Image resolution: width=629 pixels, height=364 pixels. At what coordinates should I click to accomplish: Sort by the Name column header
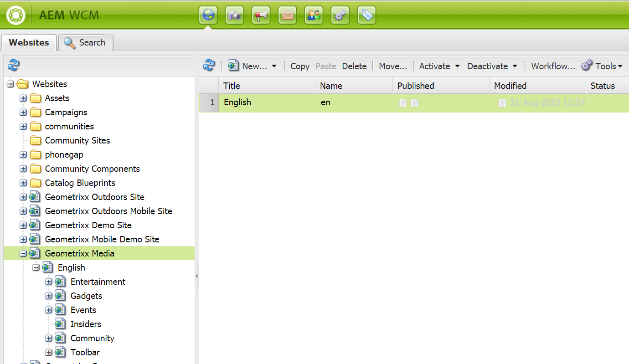point(354,86)
